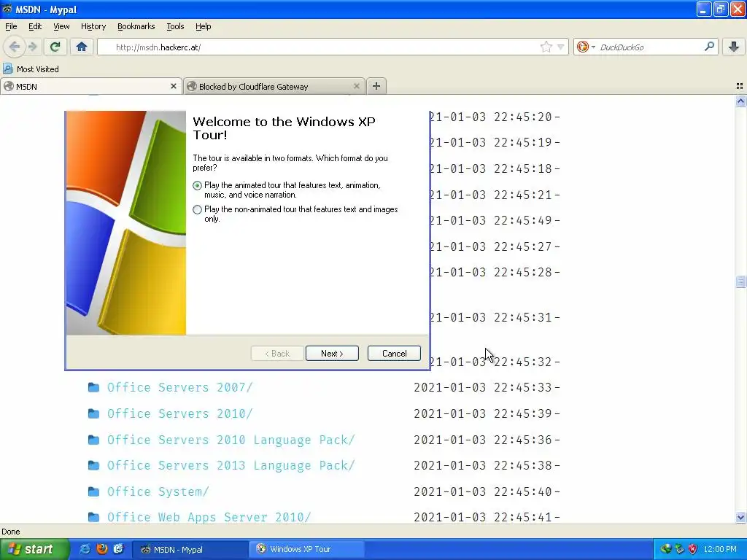
Task: Open the red security shield tray icon
Action: 693,550
